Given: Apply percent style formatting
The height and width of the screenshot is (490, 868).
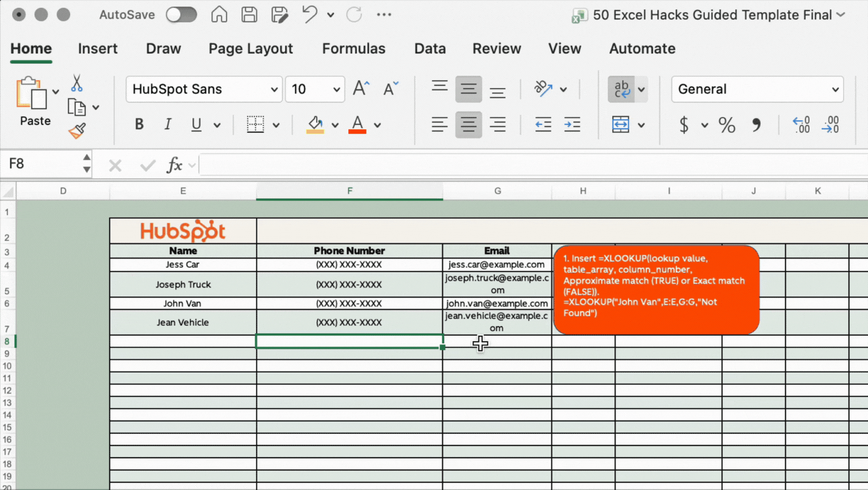Looking at the screenshot, I should point(727,125).
